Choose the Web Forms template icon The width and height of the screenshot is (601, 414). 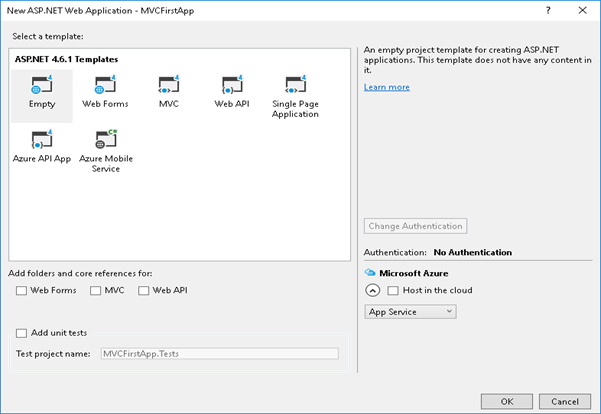pos(105,85)
